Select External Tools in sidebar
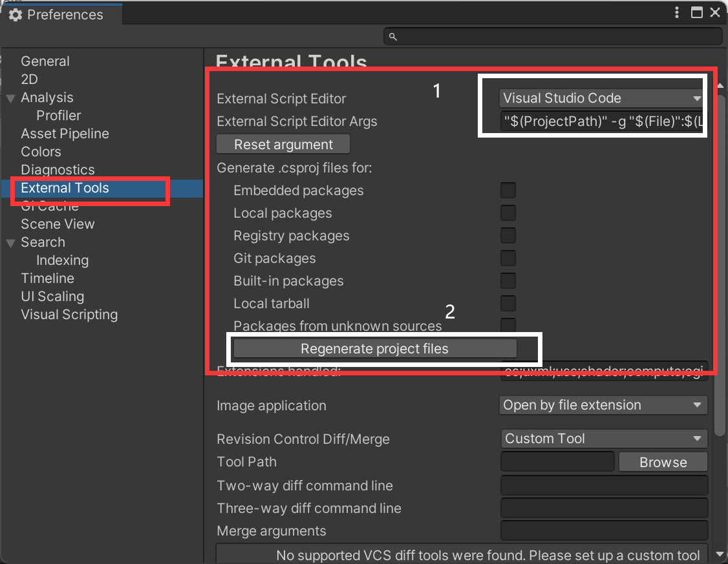The image size is (728, 564). click(x=102, y=188)
